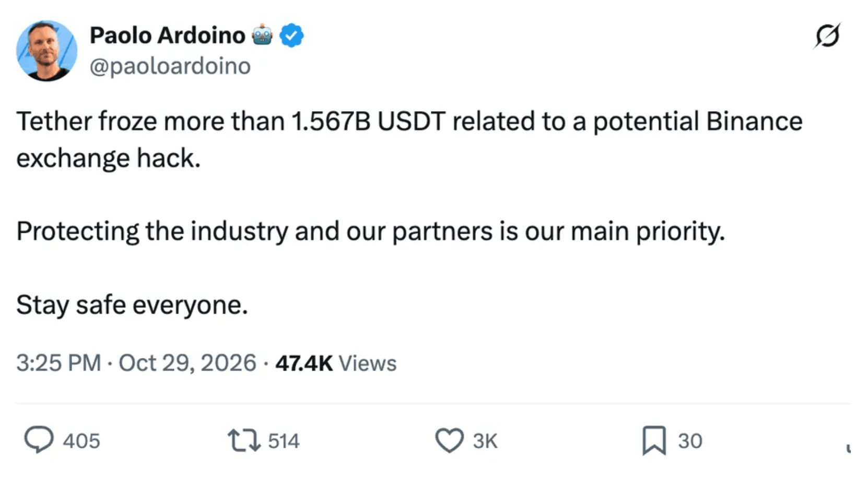
Task: Open Paolo Ardoino's profile picture
Action: [x=47, y=51]
